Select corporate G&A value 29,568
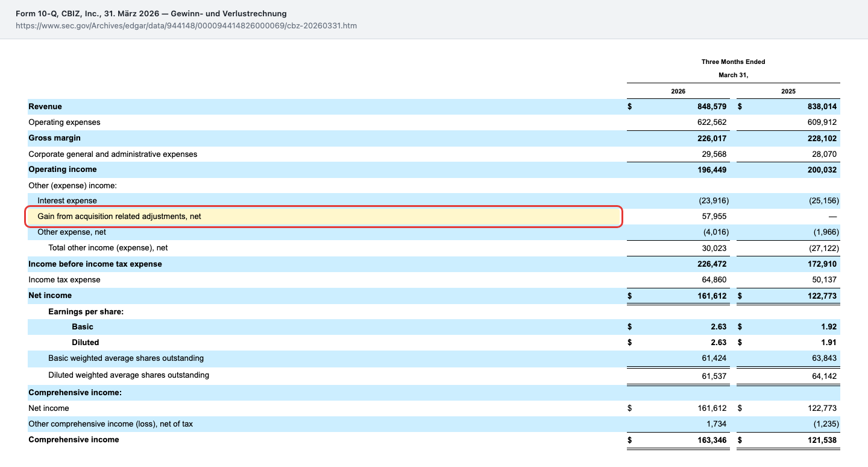The height and width of the screenshot is (467, 868). click(x=714, y=154)
